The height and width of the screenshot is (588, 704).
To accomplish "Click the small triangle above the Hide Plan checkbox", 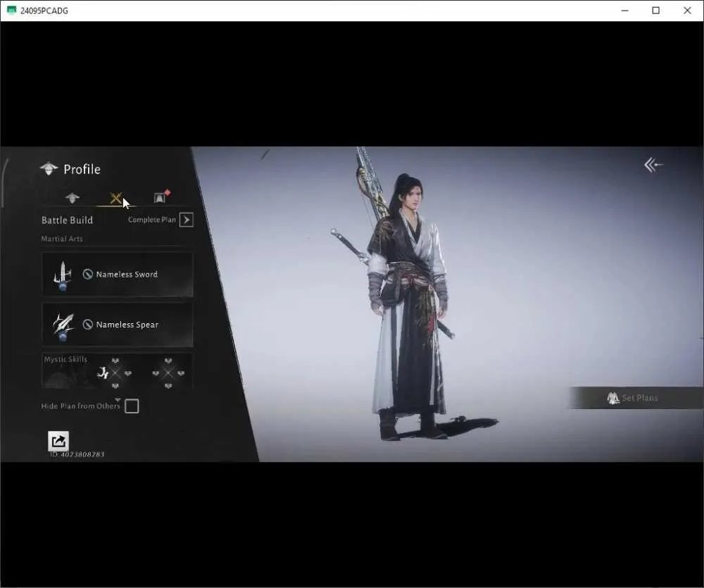I will point(118,399).
